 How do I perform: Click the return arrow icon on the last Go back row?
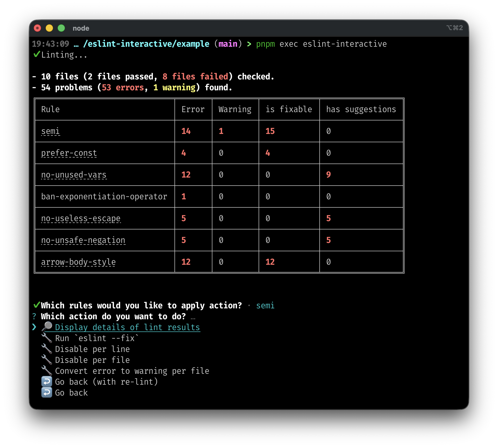click(47, 392)
